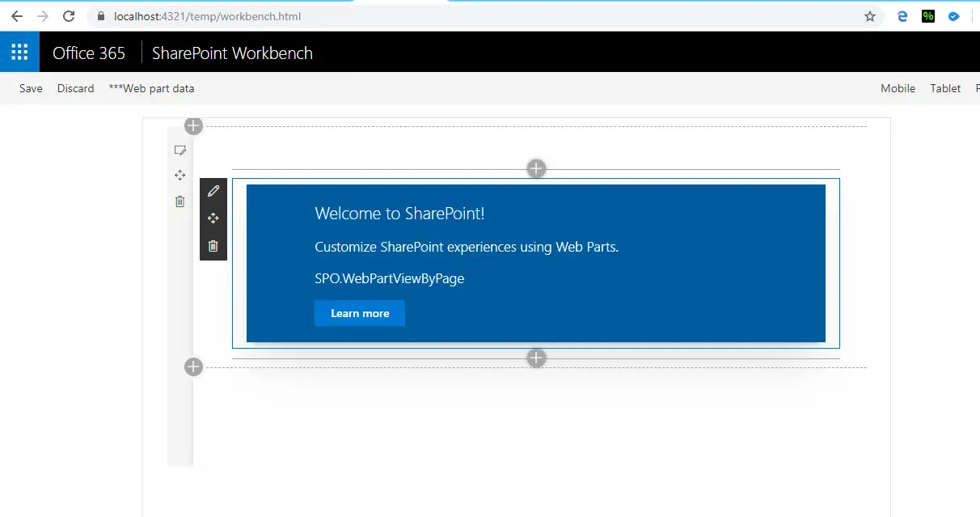The width and height of the screenshot is (980, 517).
Task: Open the Office 365 link in the header
Action: tap(89, 53)
